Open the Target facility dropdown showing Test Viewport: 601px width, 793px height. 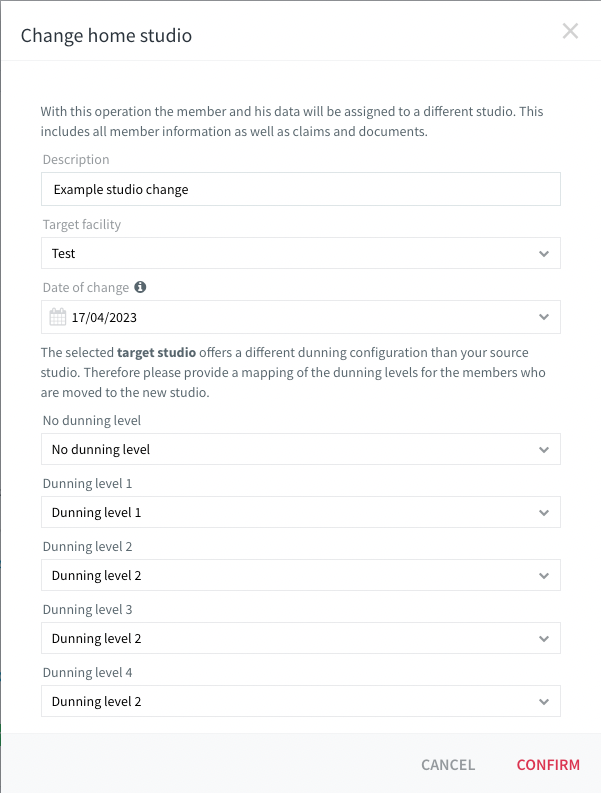coord(300,253)
